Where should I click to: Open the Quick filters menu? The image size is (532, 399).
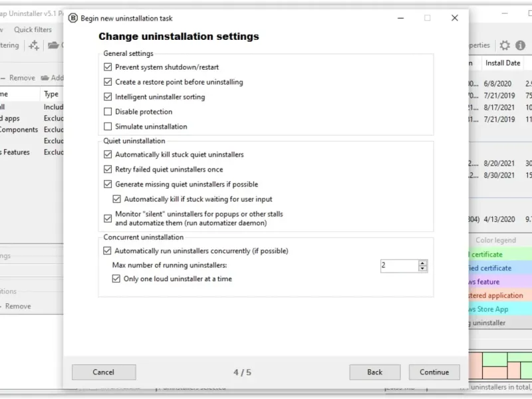point(33,29)
